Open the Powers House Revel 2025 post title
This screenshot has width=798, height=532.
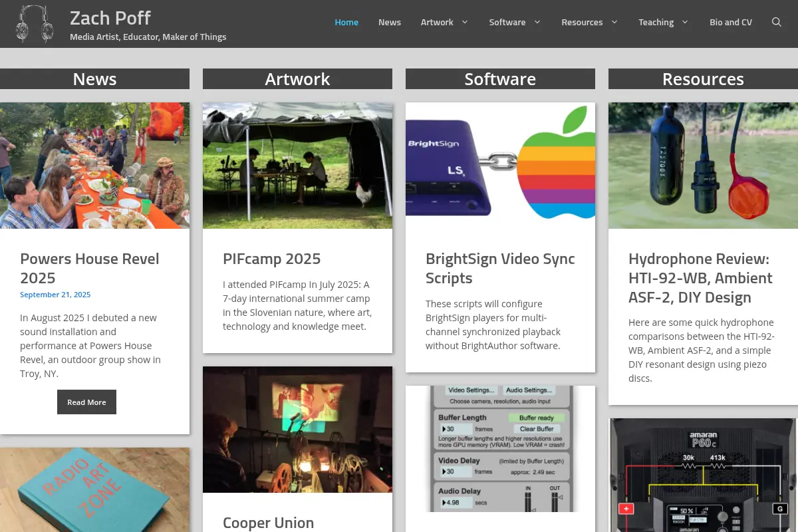[90, 268]
